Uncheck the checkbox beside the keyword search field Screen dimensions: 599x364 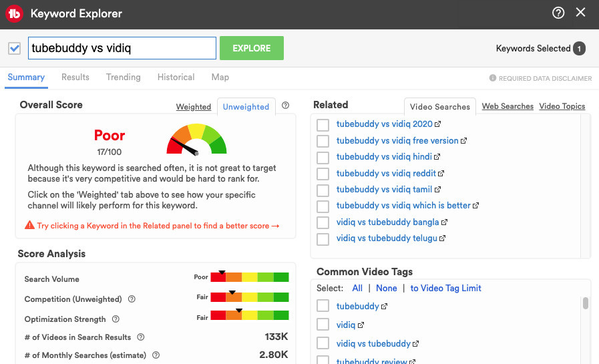coord(15,48)
